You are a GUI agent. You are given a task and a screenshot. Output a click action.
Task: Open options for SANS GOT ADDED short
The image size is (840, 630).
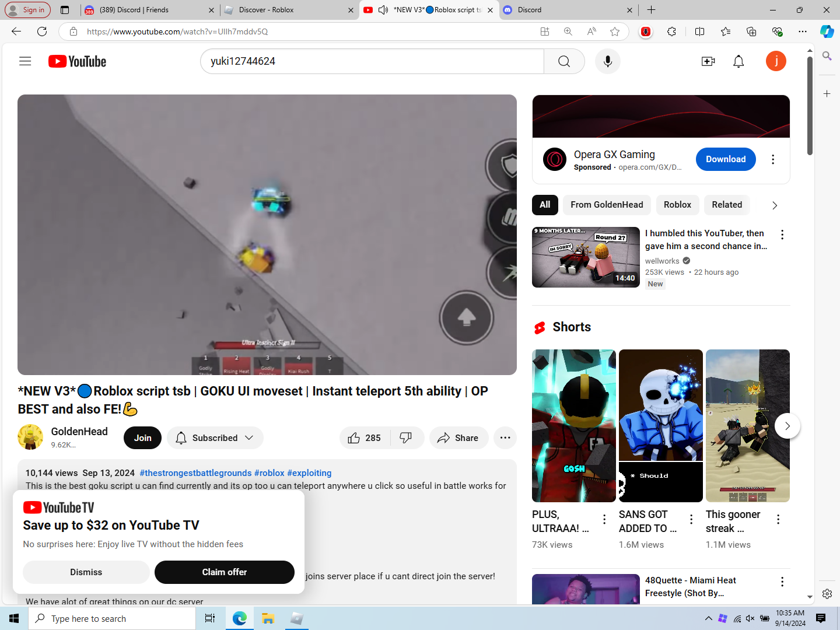(691, 519)
